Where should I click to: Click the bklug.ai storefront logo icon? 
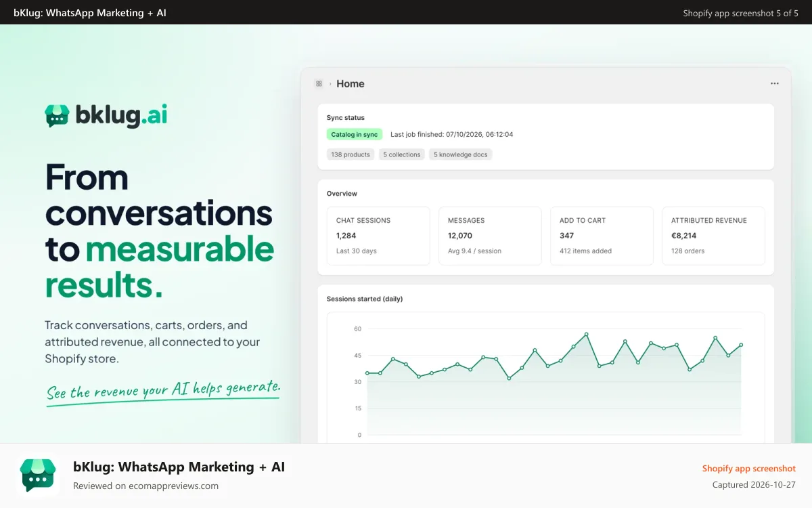point(58,116)
